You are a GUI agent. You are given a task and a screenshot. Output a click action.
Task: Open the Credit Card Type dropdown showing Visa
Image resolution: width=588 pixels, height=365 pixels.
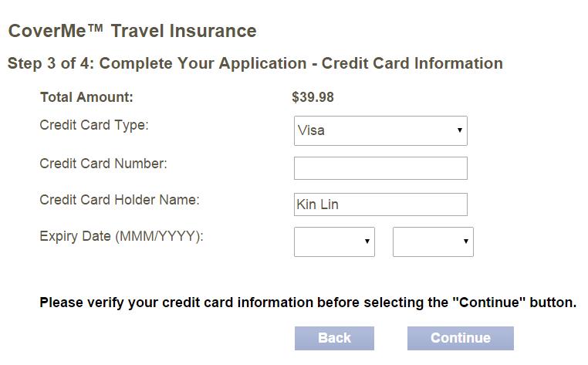tap(380, 130)
